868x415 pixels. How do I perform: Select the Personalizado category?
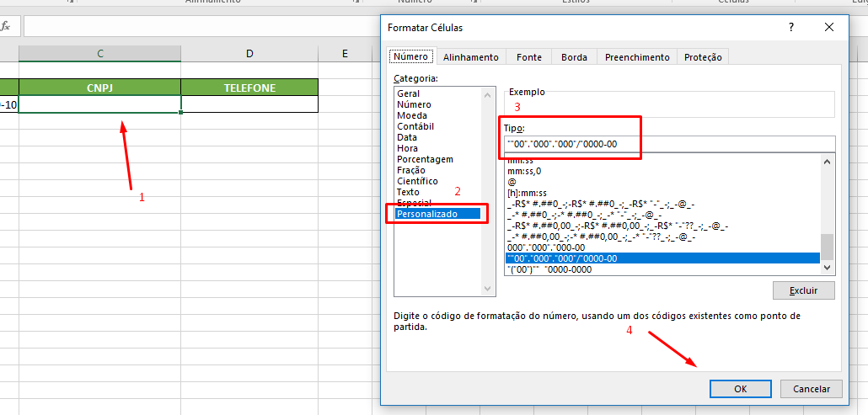427,214
